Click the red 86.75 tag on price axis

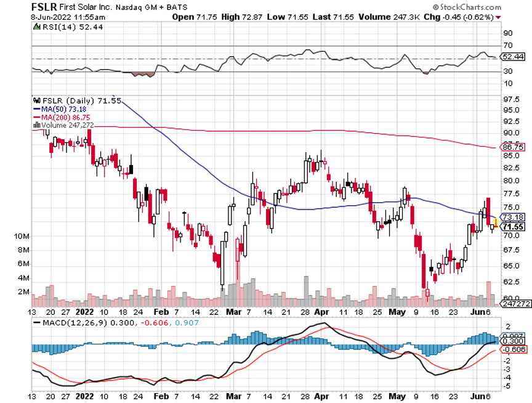tap(513, 147)
